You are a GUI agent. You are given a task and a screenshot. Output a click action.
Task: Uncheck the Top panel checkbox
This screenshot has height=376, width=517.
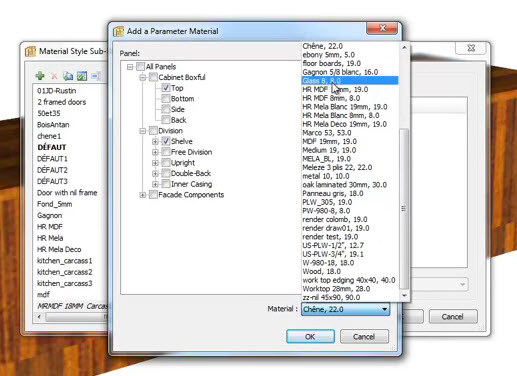tap(166, 88)
